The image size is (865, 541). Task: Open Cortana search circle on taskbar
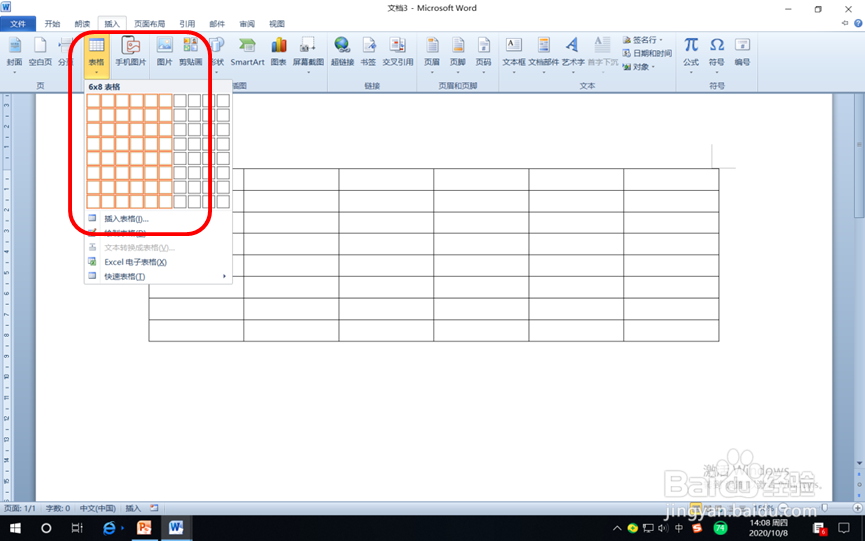coord(46,528)
